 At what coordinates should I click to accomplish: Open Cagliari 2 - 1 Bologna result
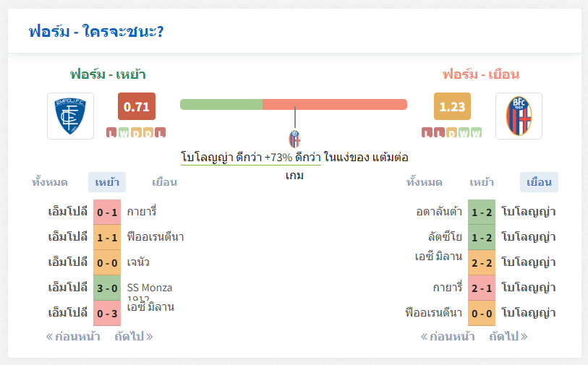coord(482,288)
